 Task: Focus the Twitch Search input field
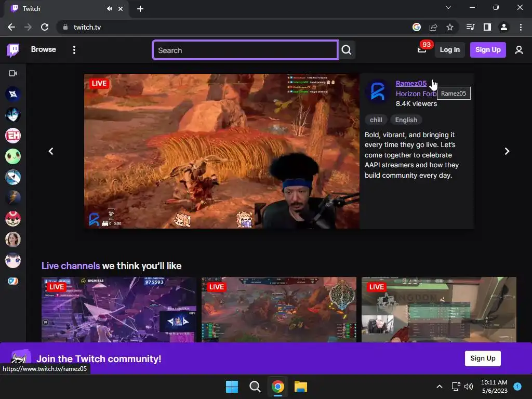(x=245, y=50)
